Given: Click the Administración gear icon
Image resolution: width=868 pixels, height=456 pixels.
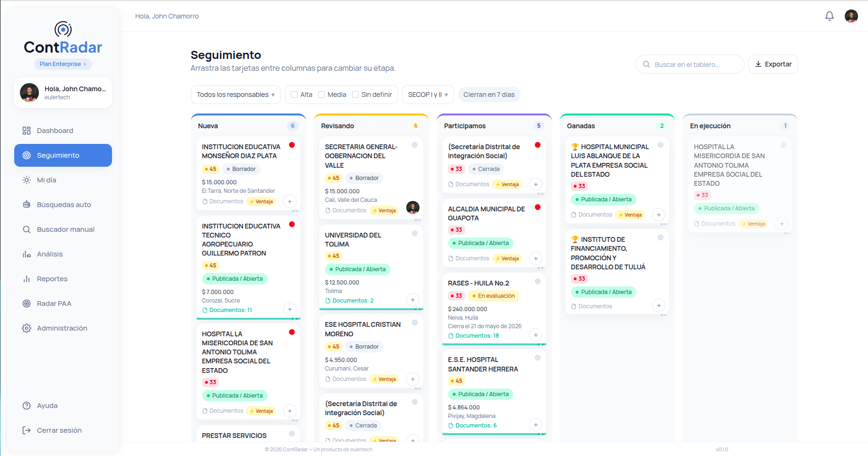Looking at the screenshot, I should click(x=27, y=328).
